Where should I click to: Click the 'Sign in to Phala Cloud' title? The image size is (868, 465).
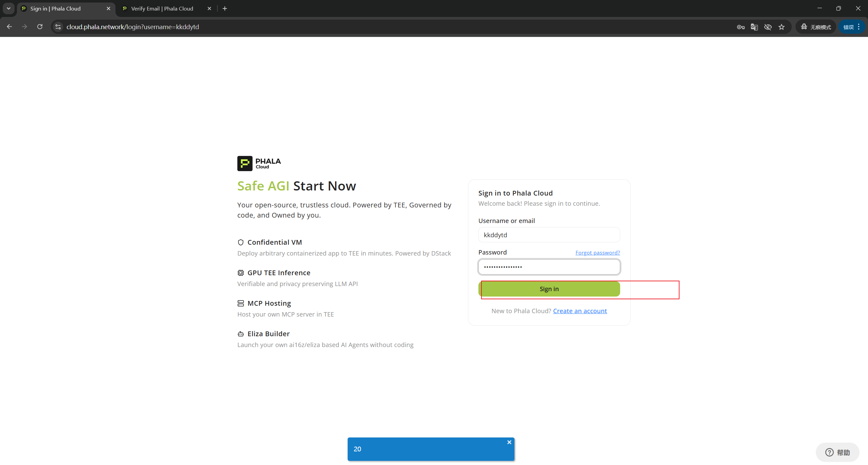515,193
